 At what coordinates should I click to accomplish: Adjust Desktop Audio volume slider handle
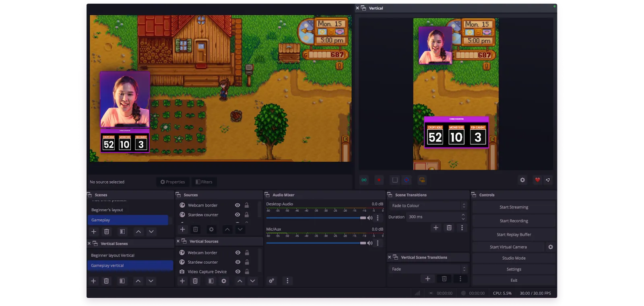(x=363, y=218)
